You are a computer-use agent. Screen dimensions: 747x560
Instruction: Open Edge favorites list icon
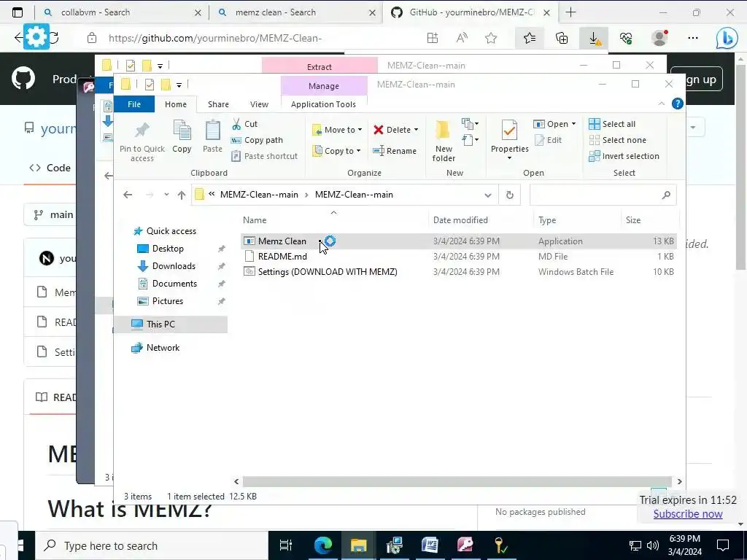click(x=530, y=38)
